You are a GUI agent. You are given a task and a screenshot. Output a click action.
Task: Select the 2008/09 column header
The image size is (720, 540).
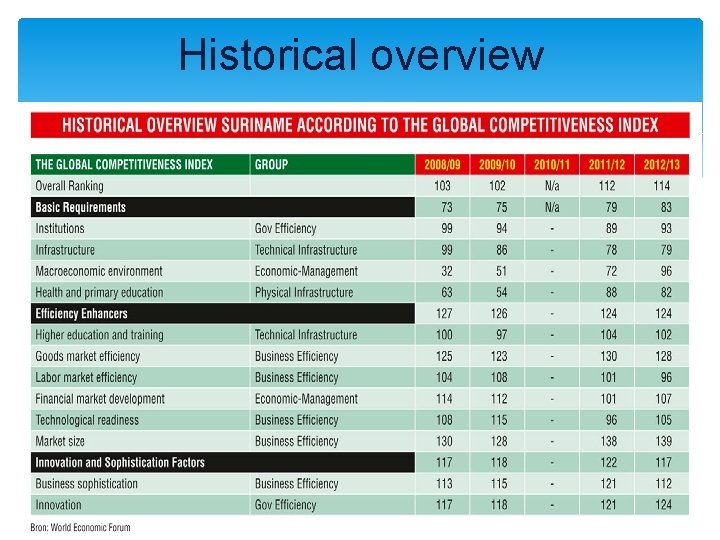tap(442, 164)
